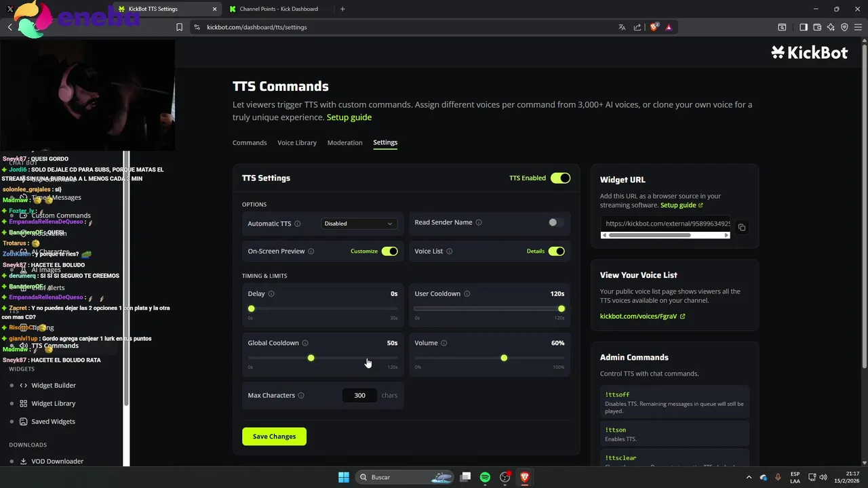Click the User Cooldown slider handle
Viewport: 868px width, 488px height.
coord(561,309)
